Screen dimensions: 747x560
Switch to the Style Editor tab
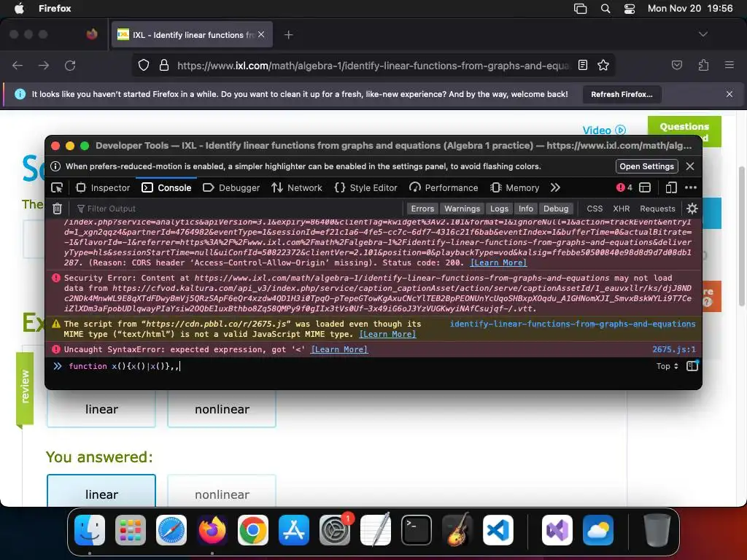click(x=366, y=187)
